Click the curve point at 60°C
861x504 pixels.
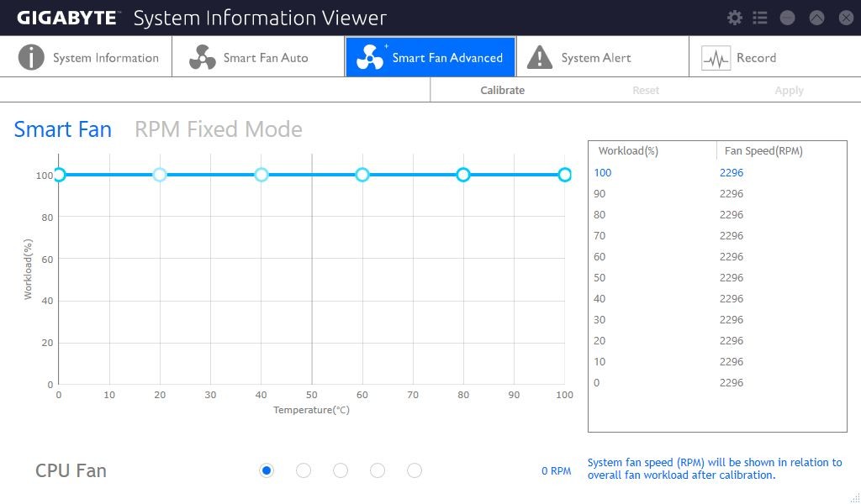(362, 175)
